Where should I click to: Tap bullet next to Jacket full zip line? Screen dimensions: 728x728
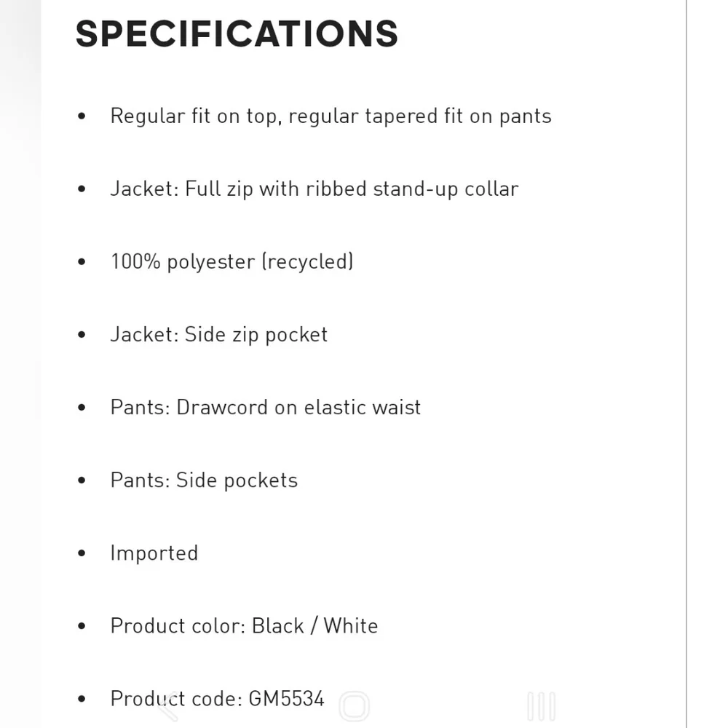(x=82, y=189)
